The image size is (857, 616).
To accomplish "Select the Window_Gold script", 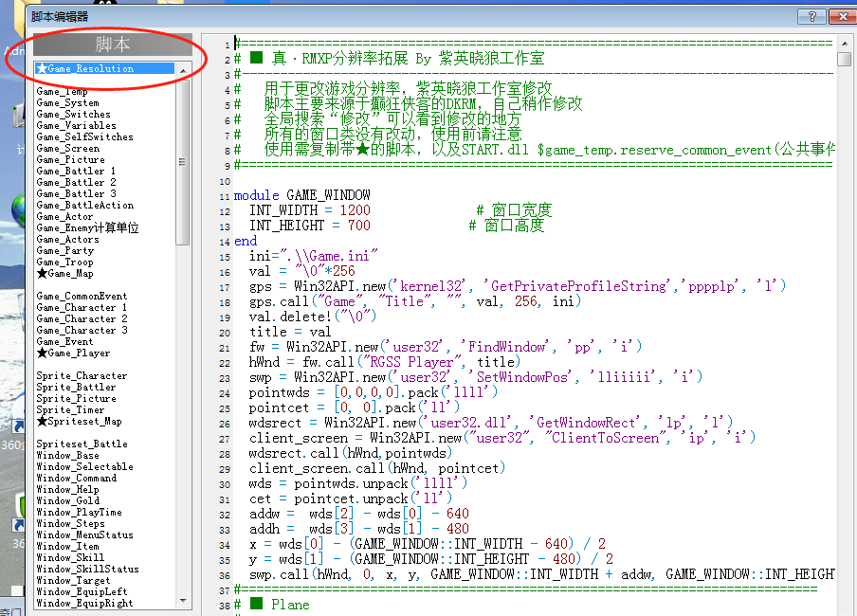I will coord(67,501).
